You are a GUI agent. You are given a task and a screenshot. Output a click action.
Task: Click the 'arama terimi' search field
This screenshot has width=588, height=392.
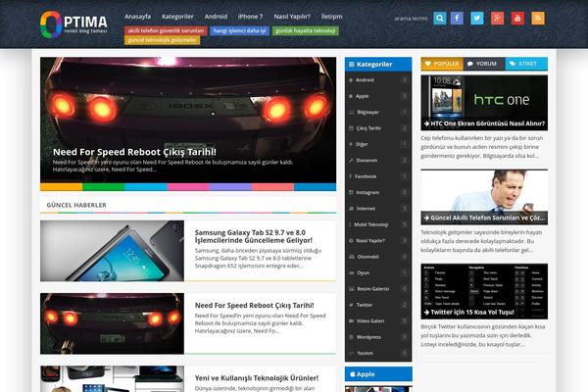tap(411, 18)
